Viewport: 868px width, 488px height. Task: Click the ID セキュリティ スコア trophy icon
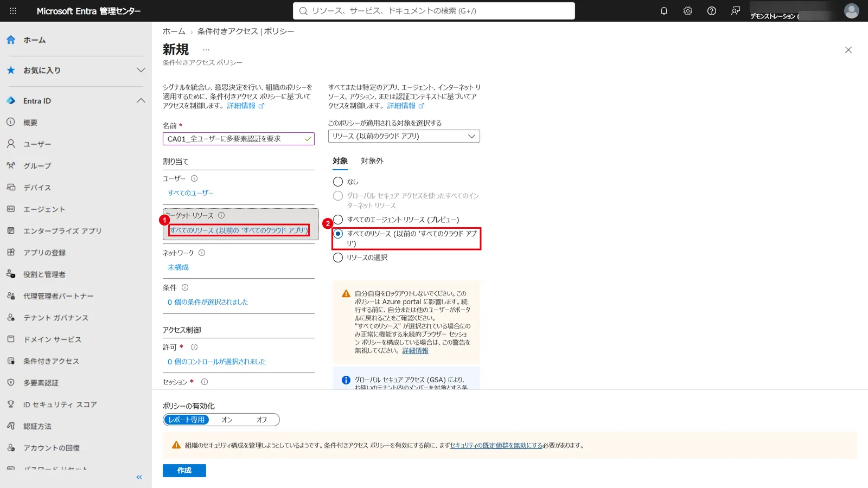[11, 404]
